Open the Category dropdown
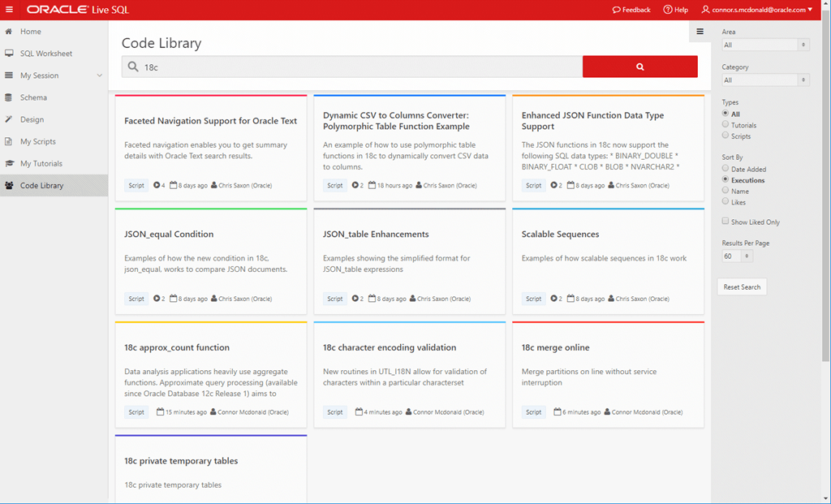 765,80
